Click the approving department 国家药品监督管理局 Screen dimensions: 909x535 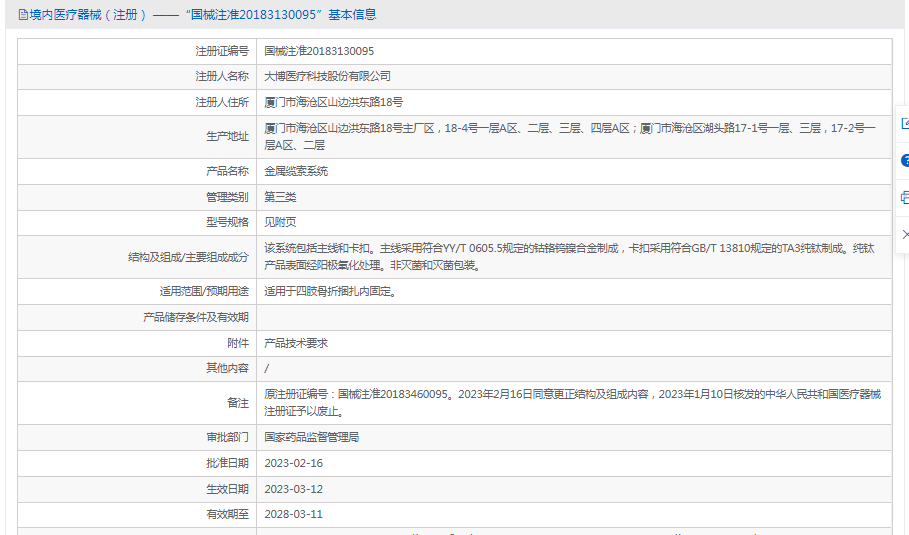tap(312, 437)
